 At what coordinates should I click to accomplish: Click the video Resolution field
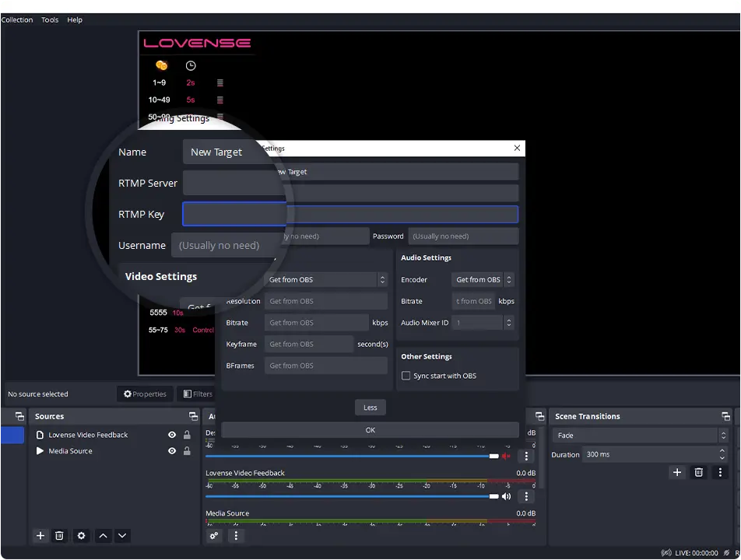326,301
